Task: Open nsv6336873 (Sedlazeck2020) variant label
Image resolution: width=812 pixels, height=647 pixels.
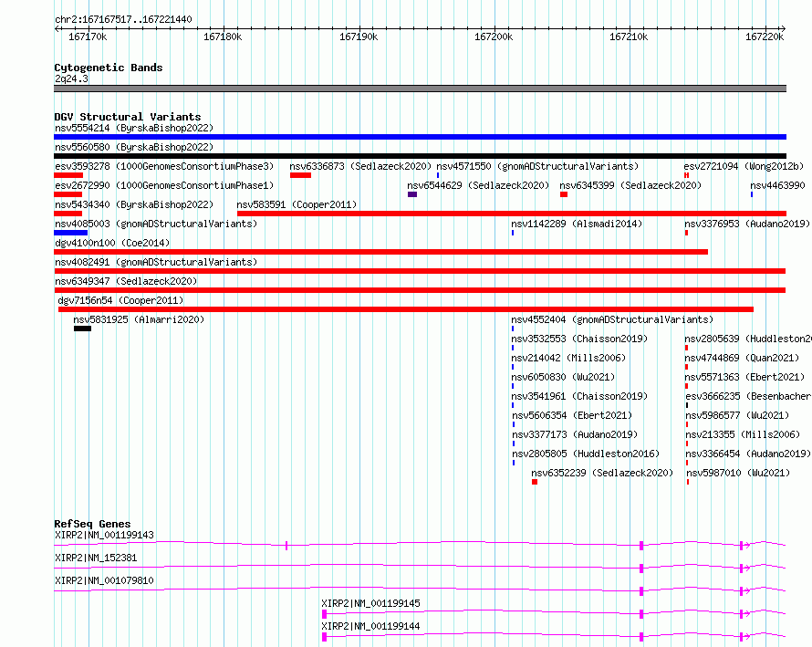Action: [360, 166]
